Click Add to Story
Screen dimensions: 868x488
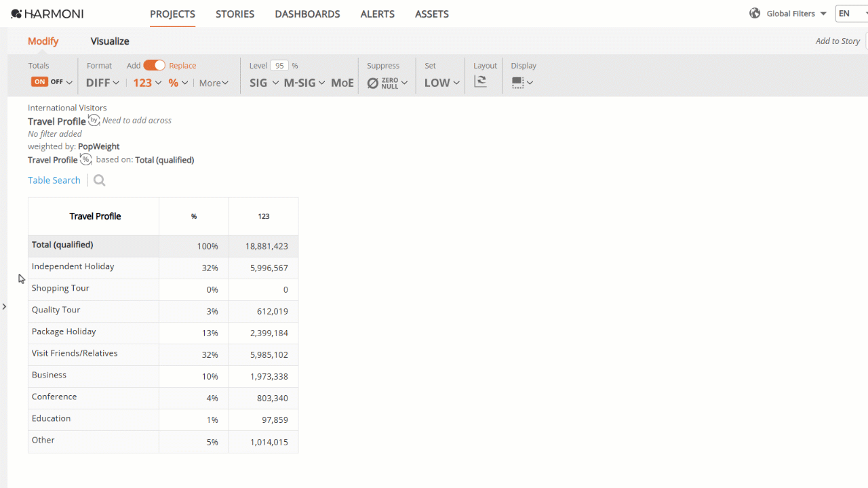click(x=837, y=41)
